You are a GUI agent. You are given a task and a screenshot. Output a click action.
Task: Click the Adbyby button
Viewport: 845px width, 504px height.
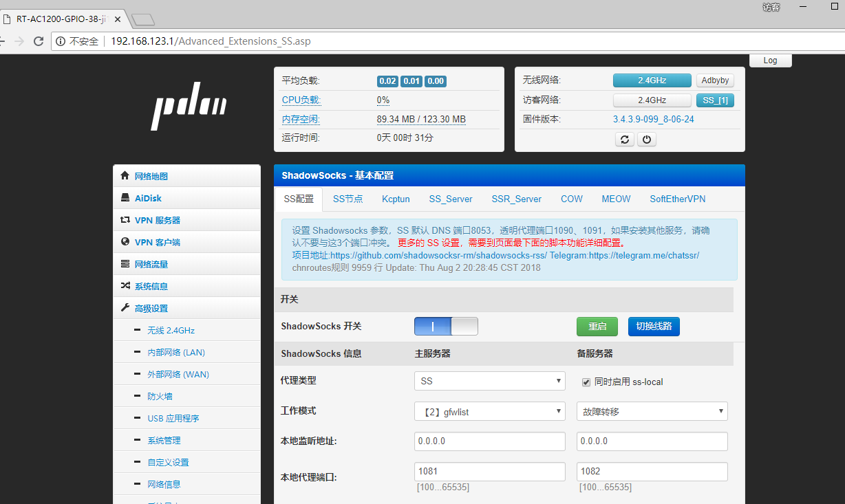point(716,80)
